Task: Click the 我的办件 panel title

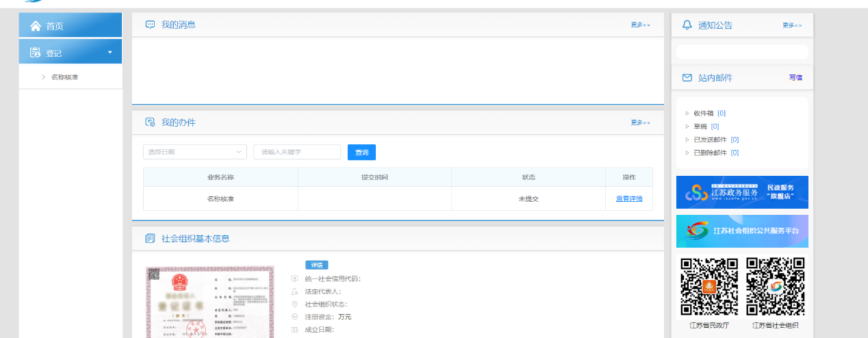Action: (x=179, y=122)
